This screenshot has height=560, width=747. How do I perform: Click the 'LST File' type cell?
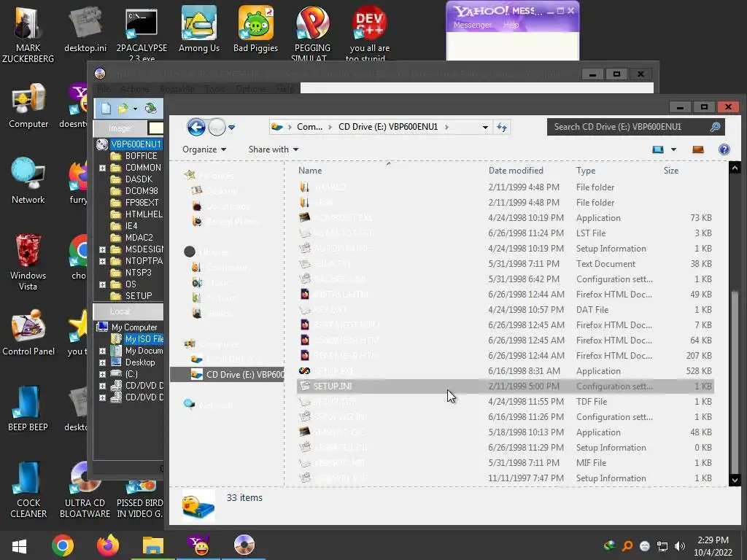click(x=591, y=233)
